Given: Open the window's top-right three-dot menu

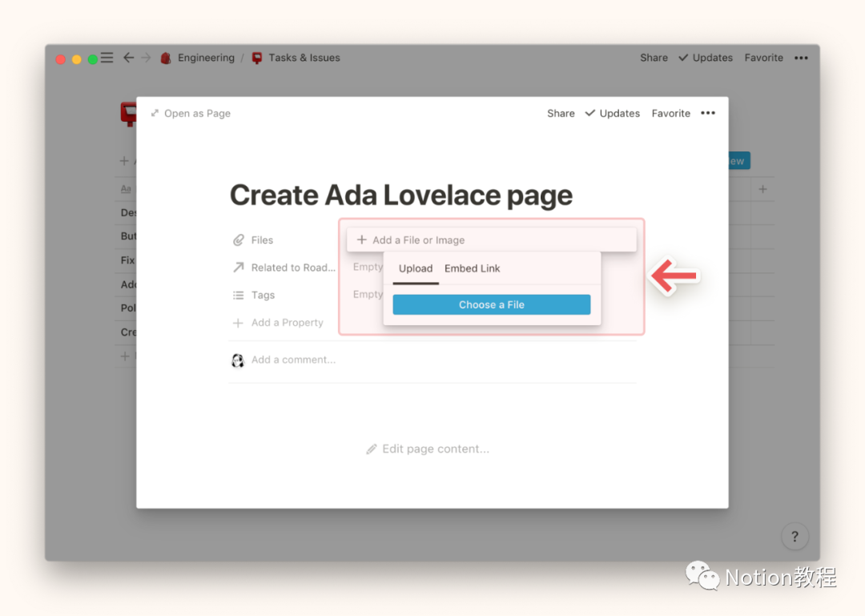Looking at the screenshot, I should pyautogui.click(x=801, y=58).
